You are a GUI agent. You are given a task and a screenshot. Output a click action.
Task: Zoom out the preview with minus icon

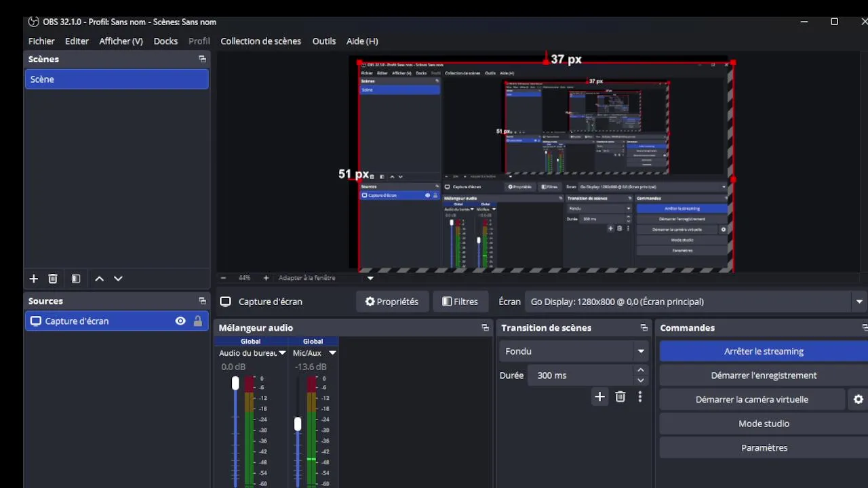click(x=223, y=278)
